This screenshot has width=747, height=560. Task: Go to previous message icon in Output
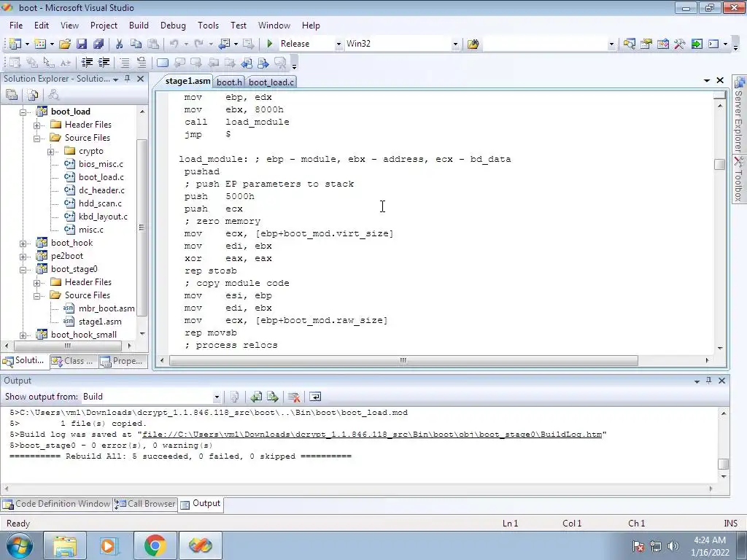tap(256, 397)
